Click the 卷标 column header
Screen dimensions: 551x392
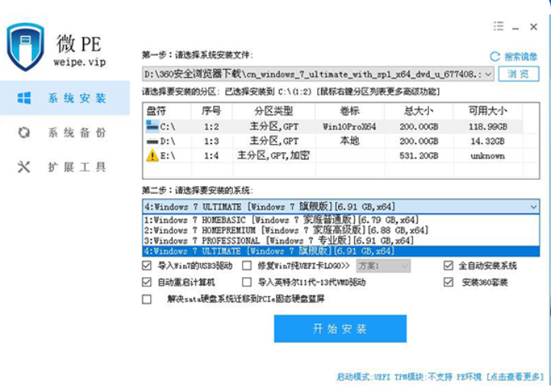(x=349, y=111)
